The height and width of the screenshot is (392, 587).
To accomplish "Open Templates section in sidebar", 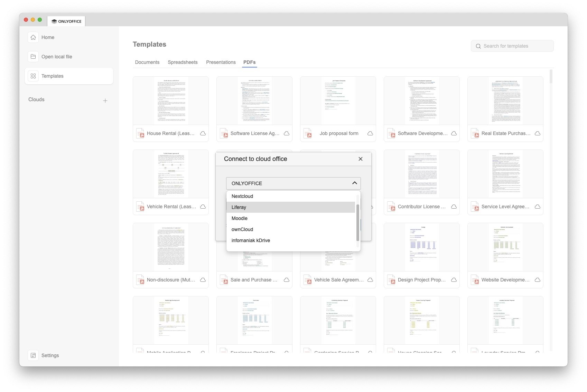I will tap(52, 76).
